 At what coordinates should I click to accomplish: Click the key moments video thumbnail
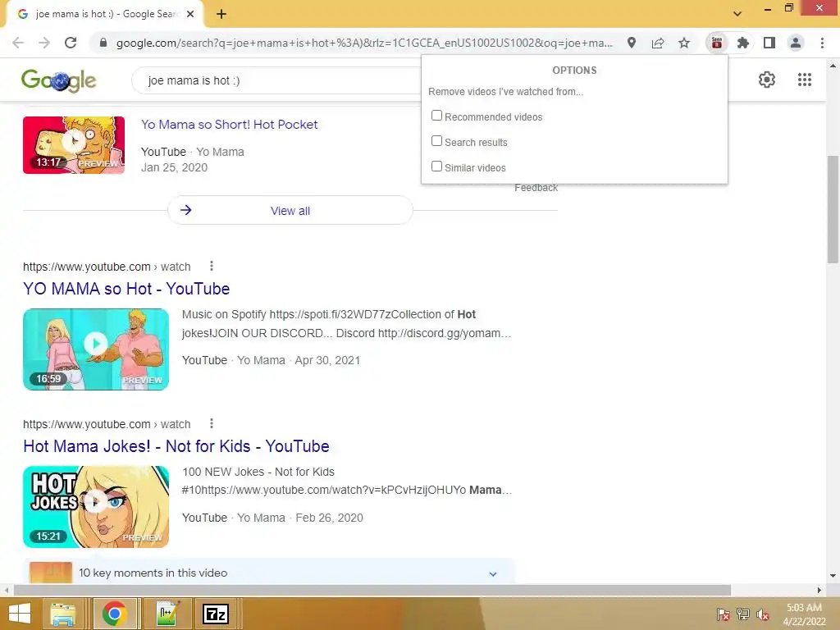click(51, 572)
